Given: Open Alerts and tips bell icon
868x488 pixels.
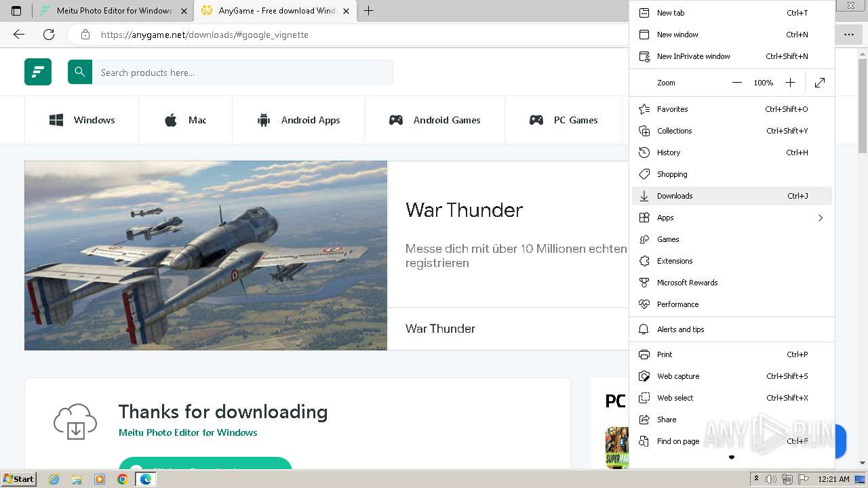Looking at the screenshot, I should click(644, 329).
